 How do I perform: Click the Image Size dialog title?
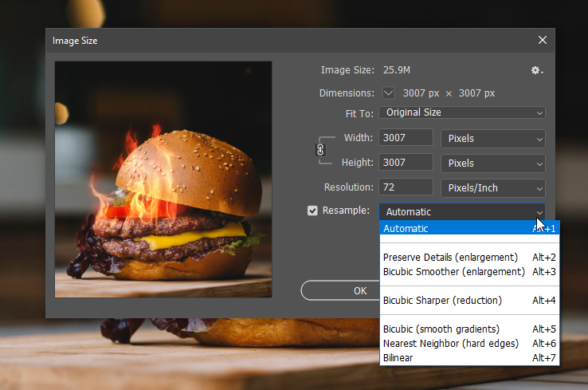point(75,41)
